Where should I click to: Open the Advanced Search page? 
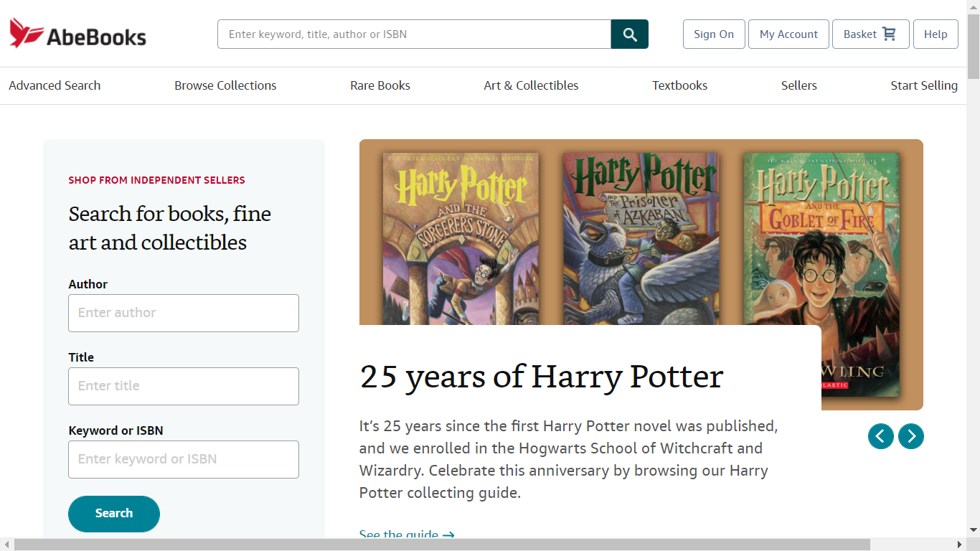(55, 85)
